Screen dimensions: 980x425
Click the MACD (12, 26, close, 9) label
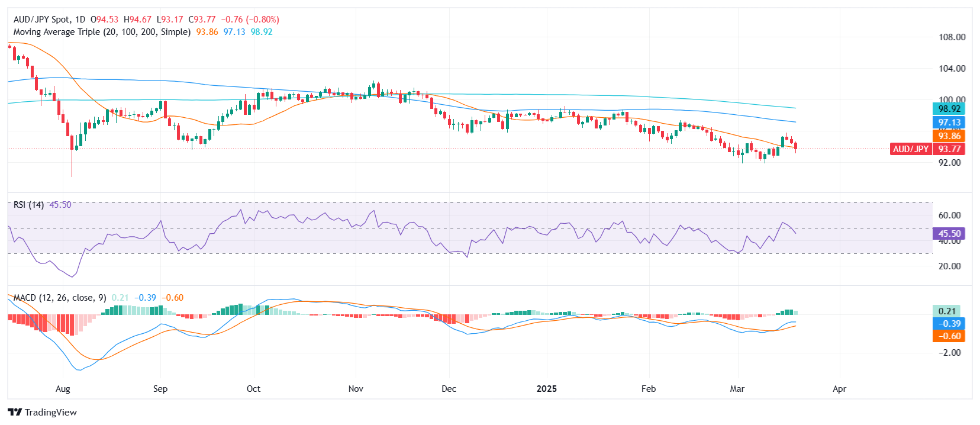point(60,298)
